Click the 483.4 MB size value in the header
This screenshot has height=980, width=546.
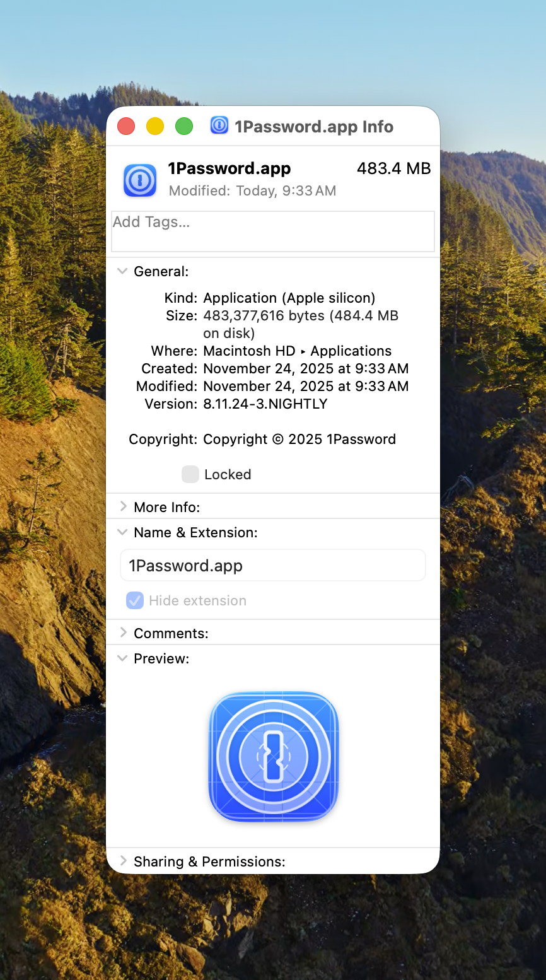[394, 168]
